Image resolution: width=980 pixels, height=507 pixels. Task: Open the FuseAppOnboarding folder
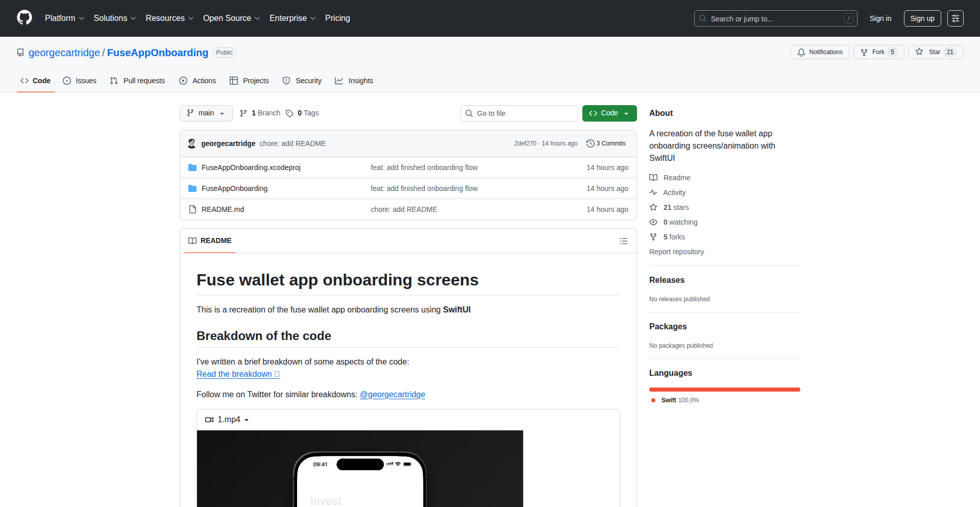tap(234, 188)
